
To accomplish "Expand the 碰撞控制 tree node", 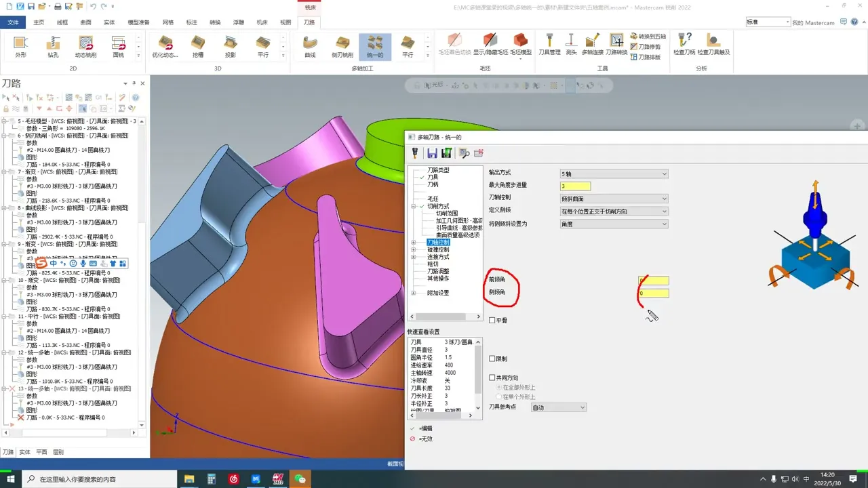I will click(414, 249).
